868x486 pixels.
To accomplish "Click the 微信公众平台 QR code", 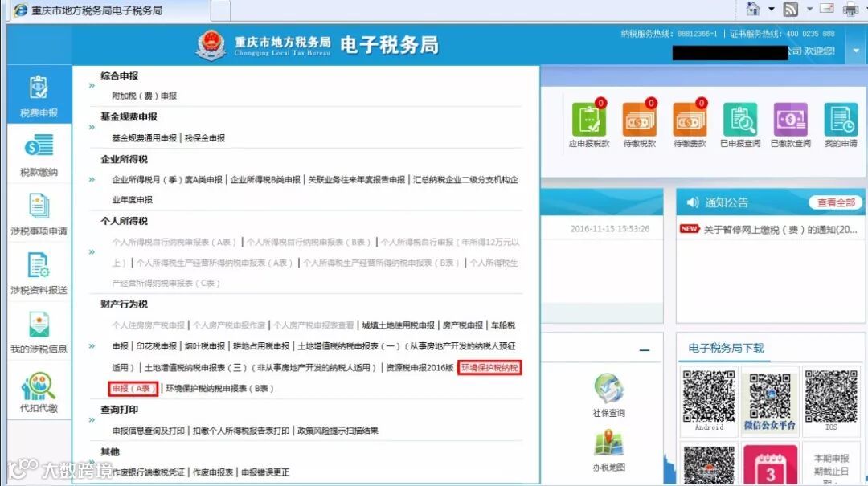I will tap(770, 396).
